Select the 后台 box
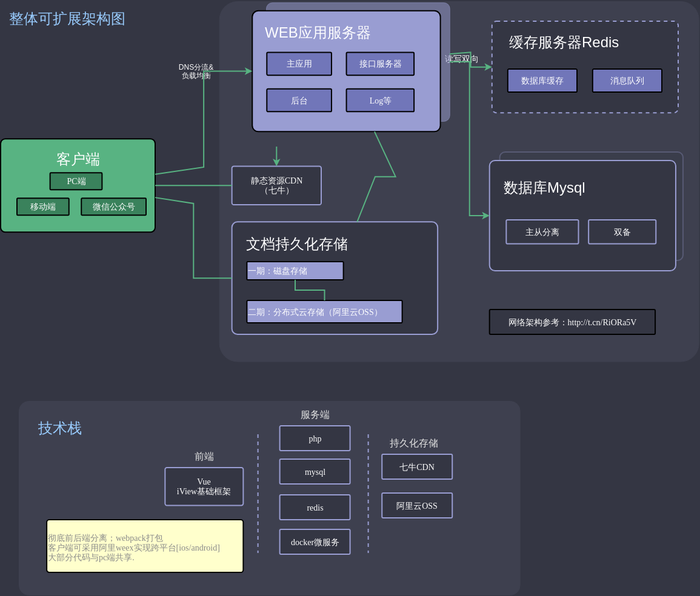Viewport: 700px width, 596px height. click(299, 101)
